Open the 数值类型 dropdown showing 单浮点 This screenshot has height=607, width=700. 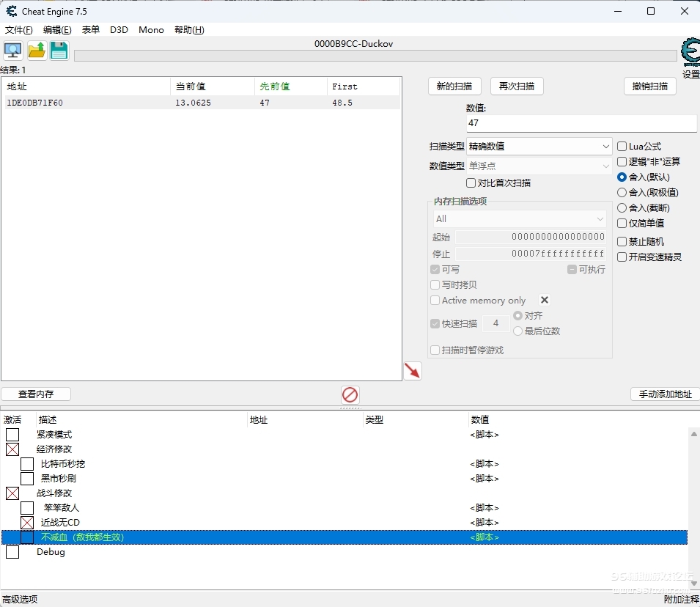[539, 166]
